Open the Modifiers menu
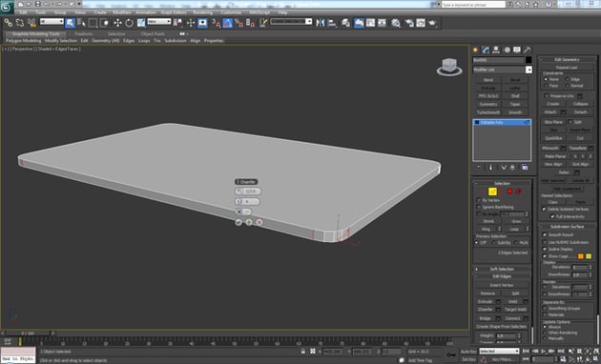The height and width of the screenshot is (364, 601). click(x=122, y=12)
